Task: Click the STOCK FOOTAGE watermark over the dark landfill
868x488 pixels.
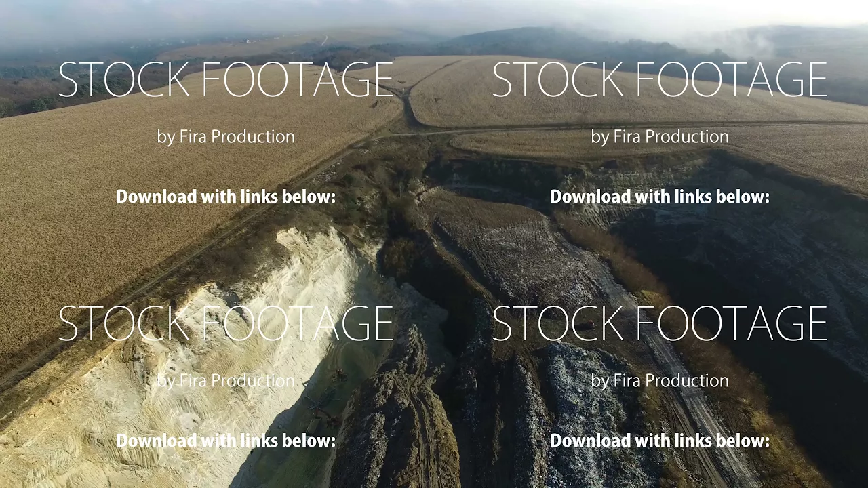Action: (660, 324)
